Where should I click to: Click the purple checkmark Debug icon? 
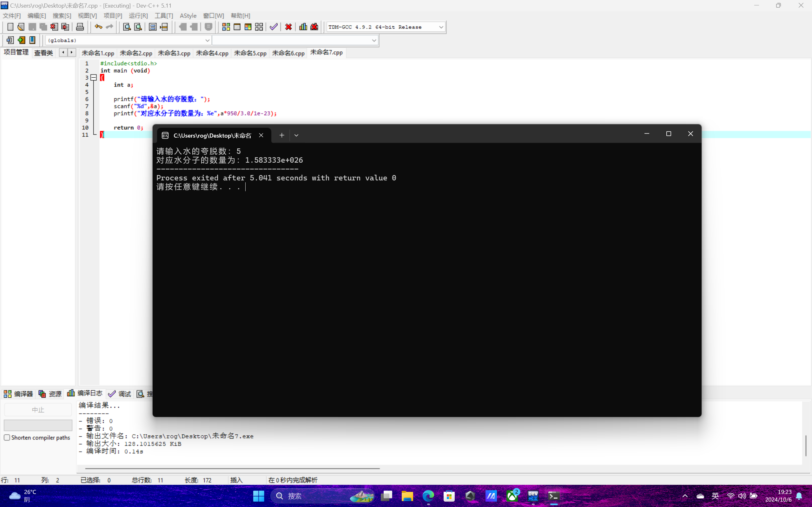coord(274,27)
